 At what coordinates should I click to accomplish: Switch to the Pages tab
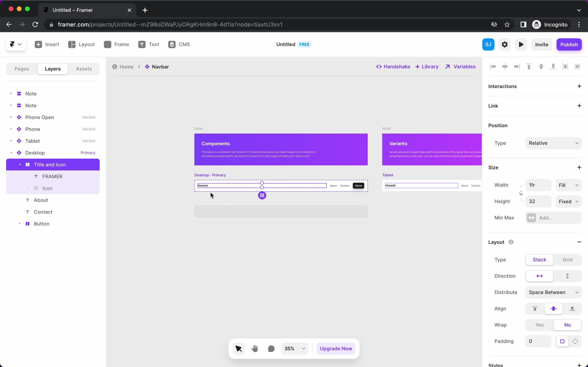pyautogui.click(x=22, y=69)
